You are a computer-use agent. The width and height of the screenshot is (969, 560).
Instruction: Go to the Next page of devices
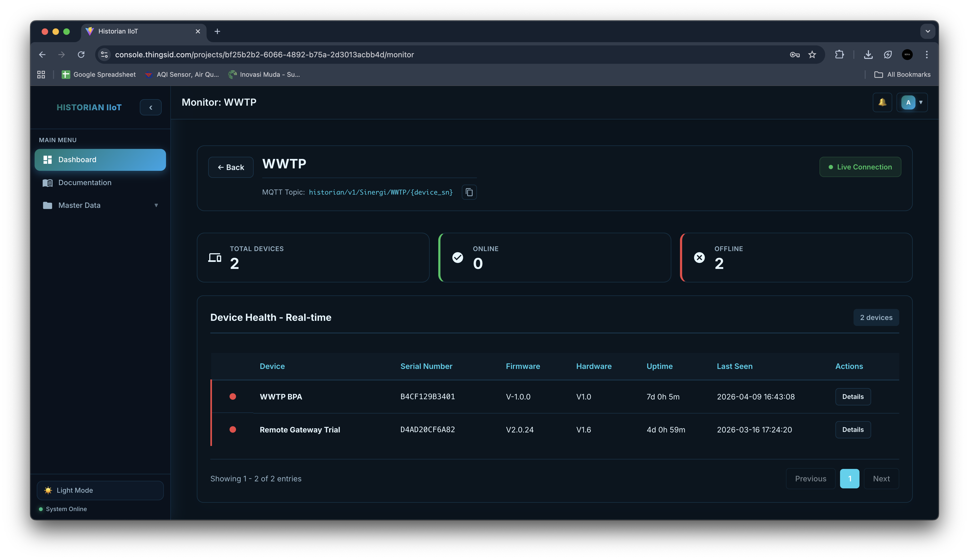881,479
